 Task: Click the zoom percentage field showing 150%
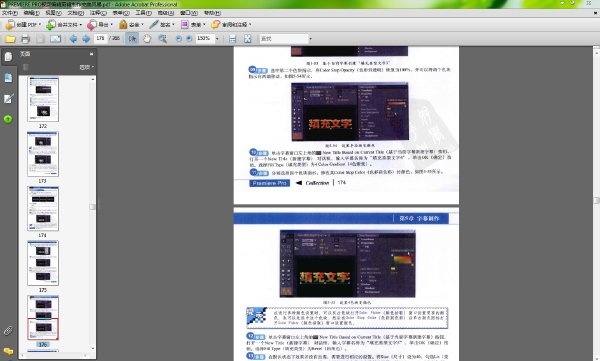pyautogui.click(x=204, y=38)
